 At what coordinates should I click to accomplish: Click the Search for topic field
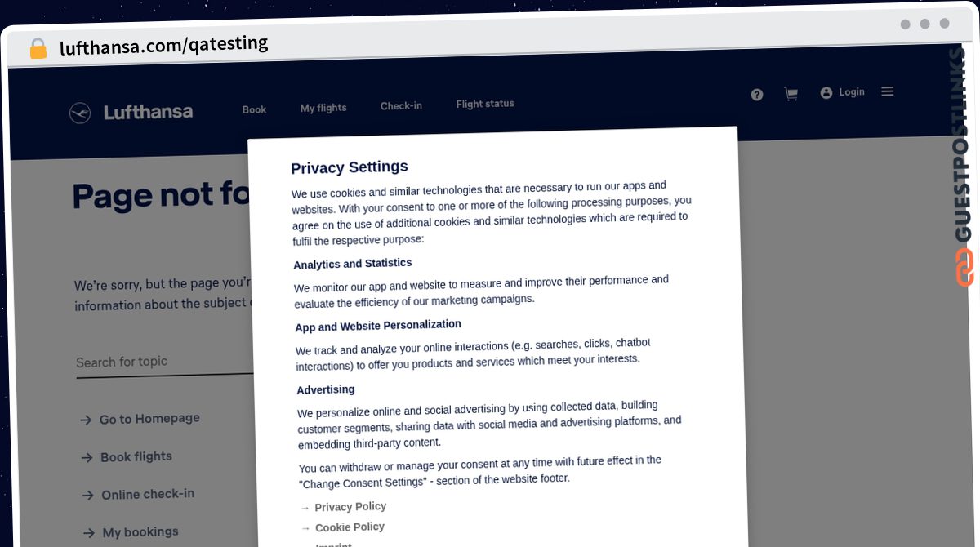click(x=163, y=362)
